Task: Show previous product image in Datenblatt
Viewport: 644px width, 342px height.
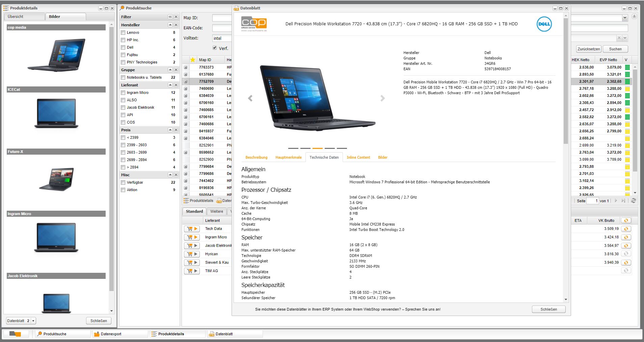Action: (250, 98)
